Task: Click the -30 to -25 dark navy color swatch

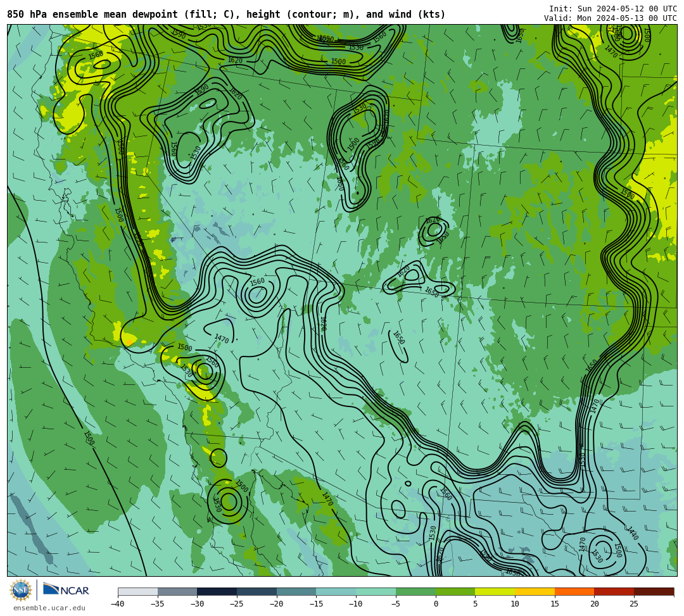Action: 217,591
